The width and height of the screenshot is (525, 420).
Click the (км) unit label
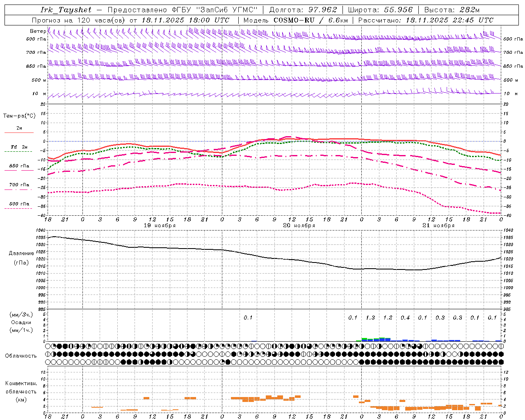[21, 399]
